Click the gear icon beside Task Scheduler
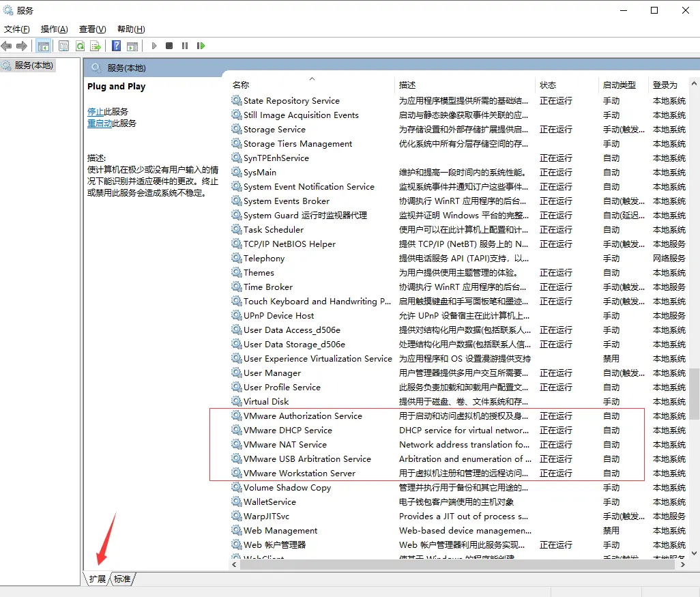 [x=237, y=229]
